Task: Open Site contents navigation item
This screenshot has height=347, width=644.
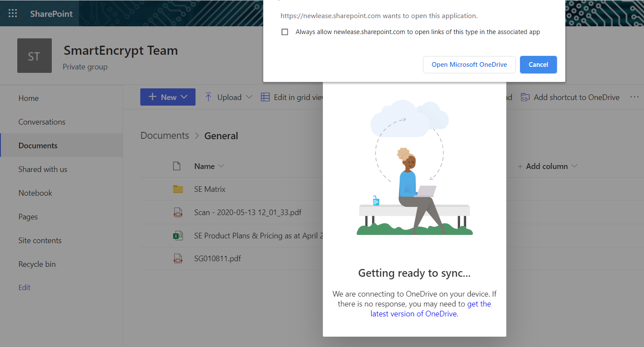Action: [40, 241]
